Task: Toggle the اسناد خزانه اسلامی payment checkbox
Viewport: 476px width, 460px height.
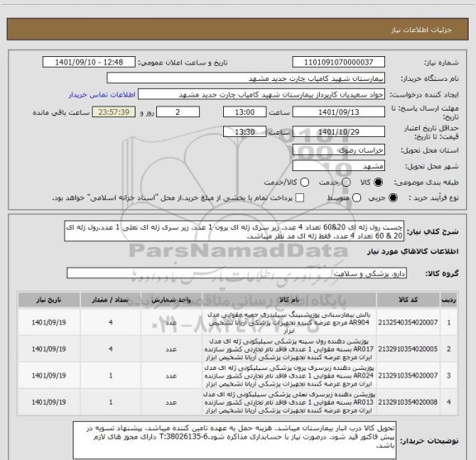Action: pyautogui.click(x=300, y=198)
